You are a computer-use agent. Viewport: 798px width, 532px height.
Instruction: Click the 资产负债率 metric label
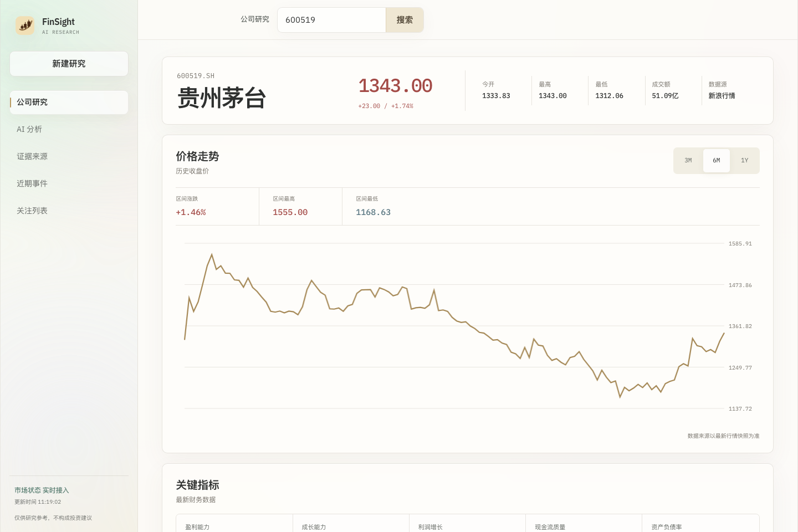click(x=666, y=527)
